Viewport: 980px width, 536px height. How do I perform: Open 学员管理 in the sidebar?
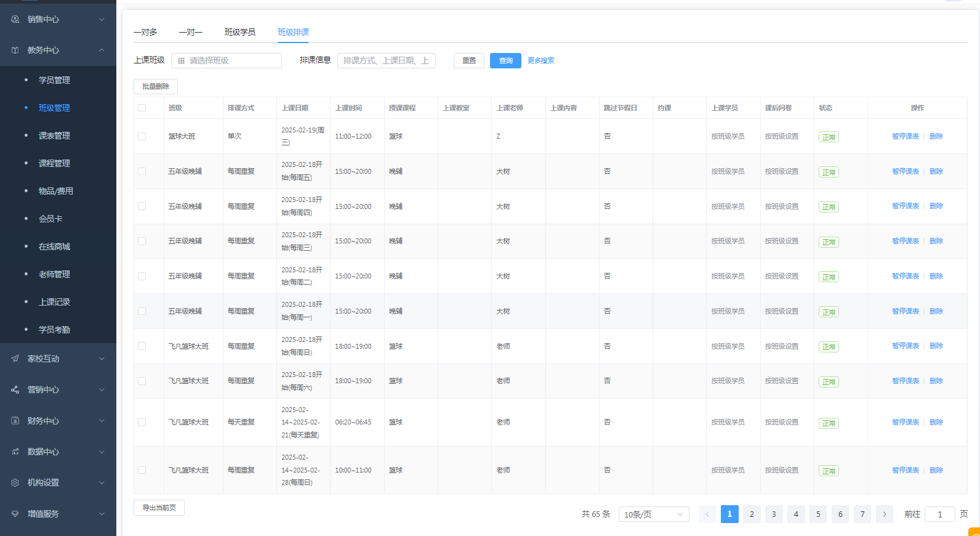54,80
